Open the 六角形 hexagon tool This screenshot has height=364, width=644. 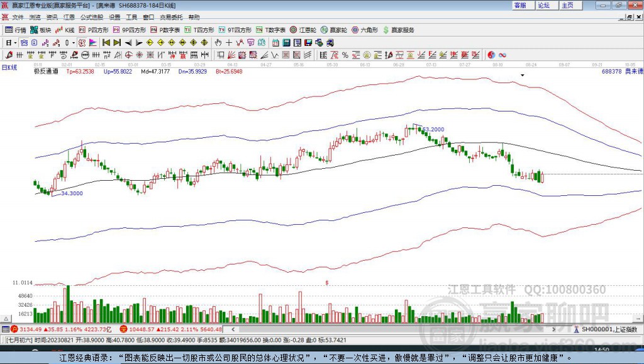click(365, 30)
